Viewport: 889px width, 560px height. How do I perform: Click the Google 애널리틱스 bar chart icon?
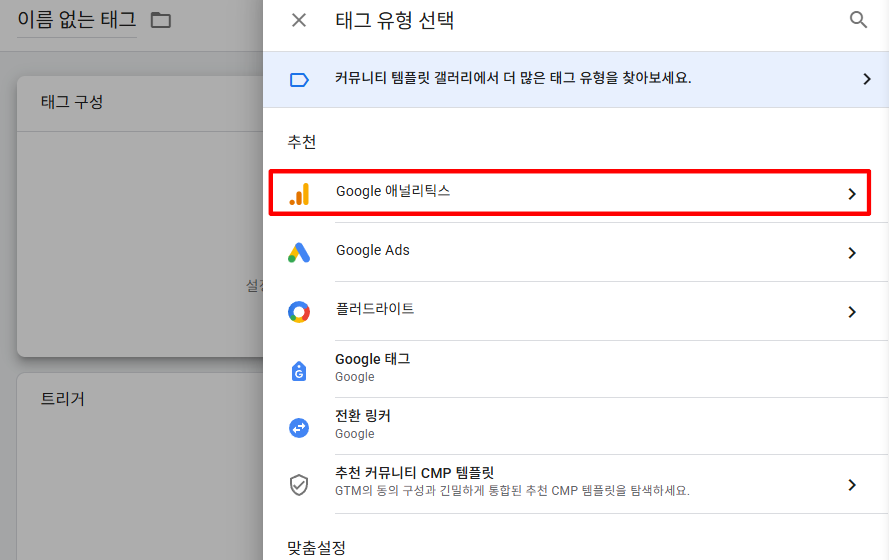tap(299, 194)
